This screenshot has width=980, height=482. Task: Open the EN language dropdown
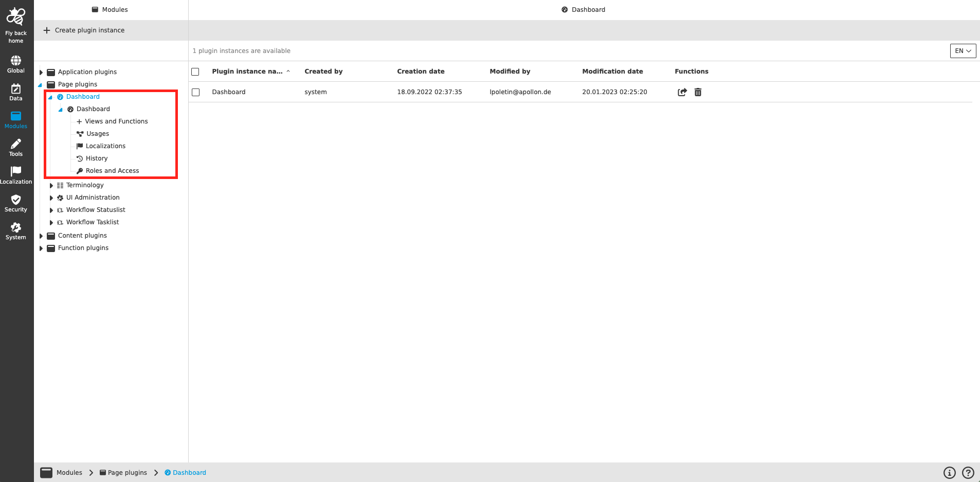pyautogui.click(x=963, y=50)
